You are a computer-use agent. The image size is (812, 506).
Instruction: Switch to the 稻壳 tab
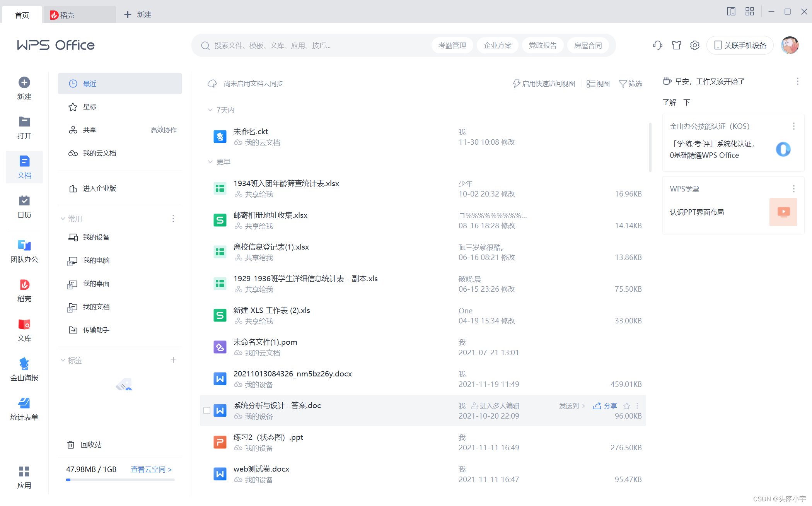(68, 15)
